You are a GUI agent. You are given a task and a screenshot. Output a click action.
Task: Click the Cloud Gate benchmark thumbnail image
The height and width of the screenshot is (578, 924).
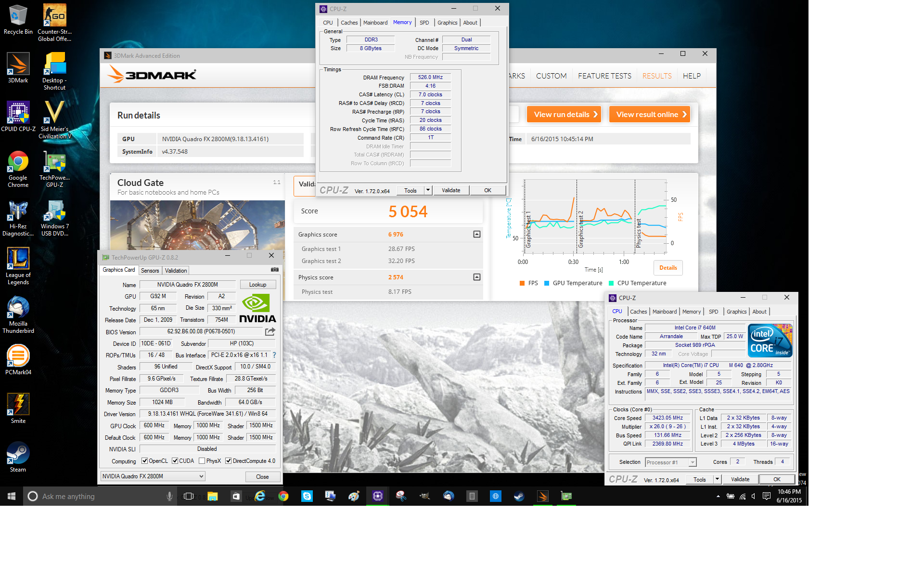pos(197,225)
